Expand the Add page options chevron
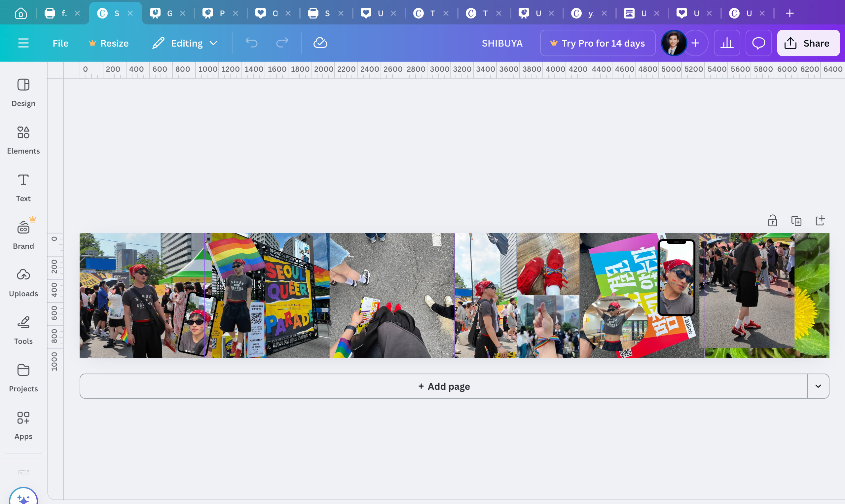Screen dimensions: 845x504 [818, 386]
